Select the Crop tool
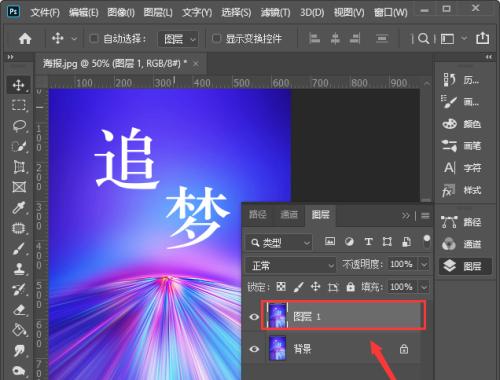This screenshot has width=500, height=380. point(19,166)
